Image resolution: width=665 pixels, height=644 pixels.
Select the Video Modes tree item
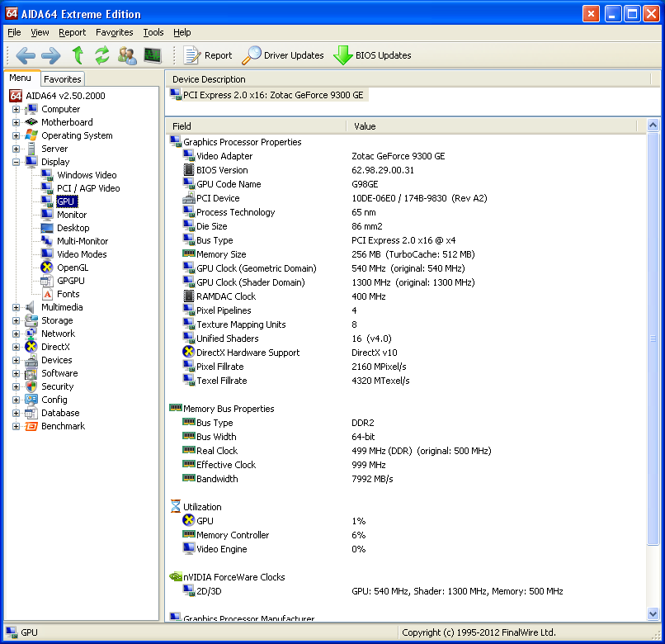(x=82, y=254)
